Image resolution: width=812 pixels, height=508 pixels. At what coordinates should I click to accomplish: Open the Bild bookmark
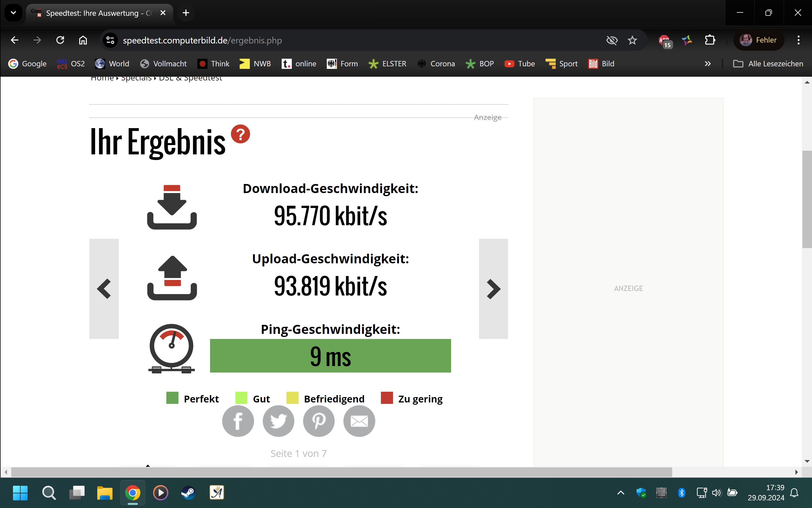pos(601,63)
